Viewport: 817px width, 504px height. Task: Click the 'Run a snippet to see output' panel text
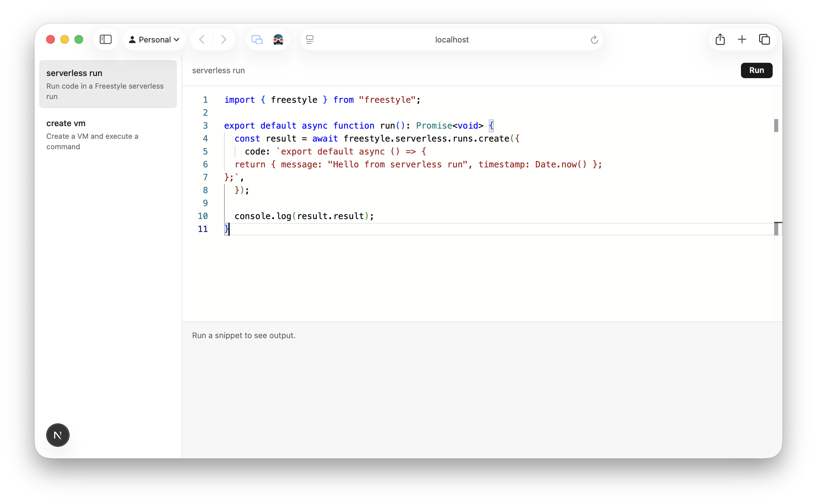point(244,335)
